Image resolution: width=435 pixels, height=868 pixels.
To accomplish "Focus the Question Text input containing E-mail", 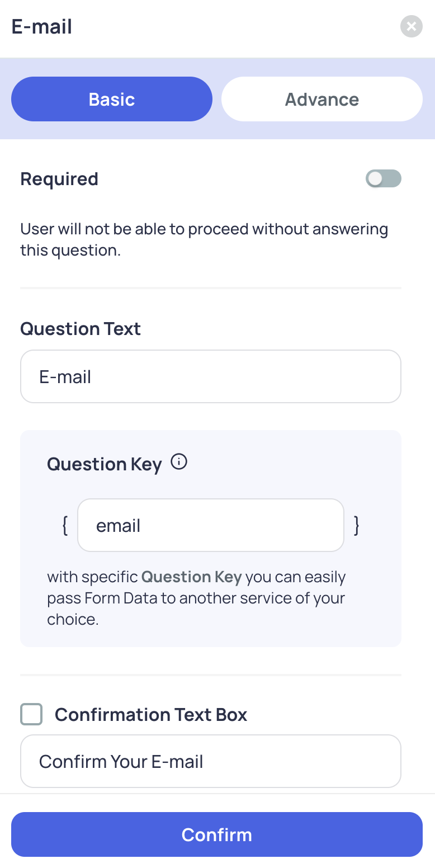I will pos(211,376).
